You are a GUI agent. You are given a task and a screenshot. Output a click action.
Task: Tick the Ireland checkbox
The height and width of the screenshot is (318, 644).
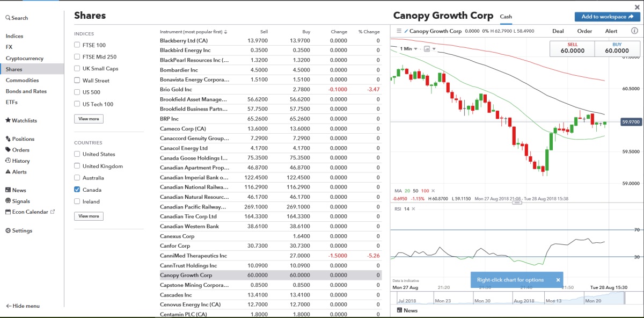(x=78, y=201)
